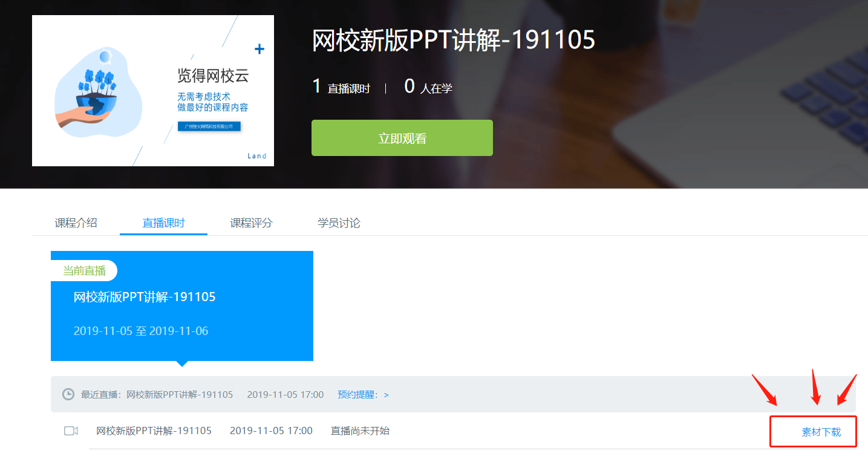Click the blue plus icon on course cover
Viewport: 868px width, 468px height.
tap(259, 49)
